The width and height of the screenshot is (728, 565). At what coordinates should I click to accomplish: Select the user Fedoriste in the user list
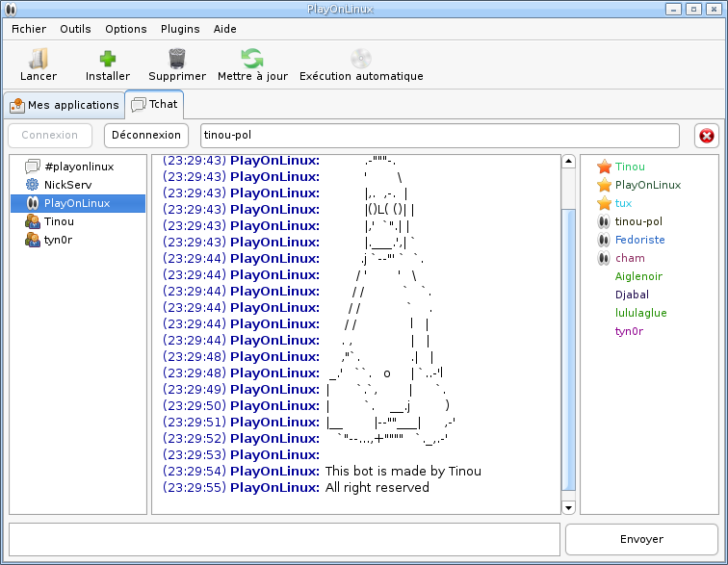click(640, 240)
